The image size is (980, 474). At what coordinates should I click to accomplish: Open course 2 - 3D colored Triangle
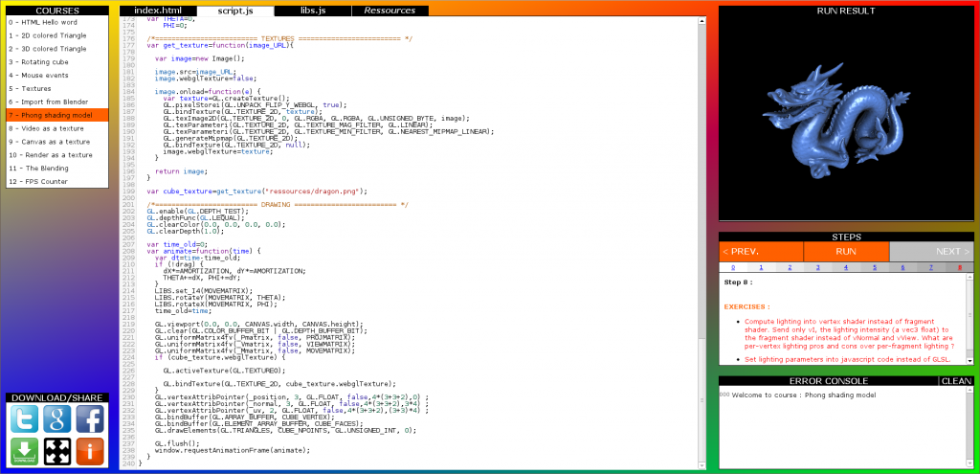(x=57, y=49)
